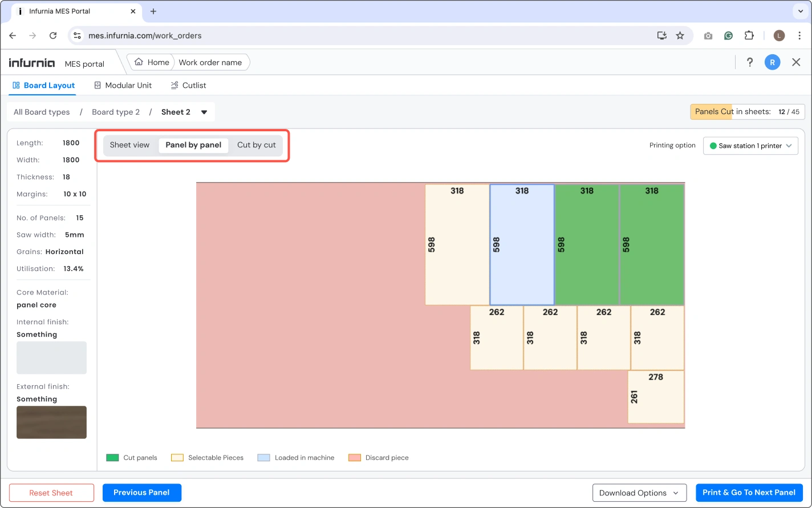The image size is (812, 508).
Task: Go to Home breadcrumb
Action: click(152, 62)
